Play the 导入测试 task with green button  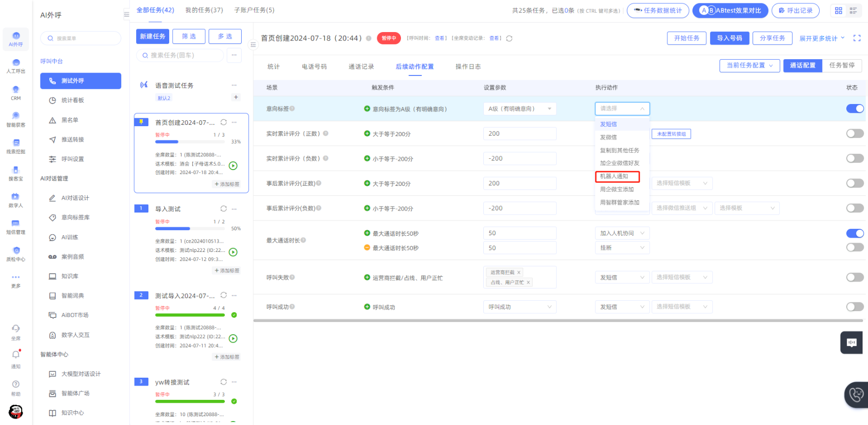tap(233, 252)
